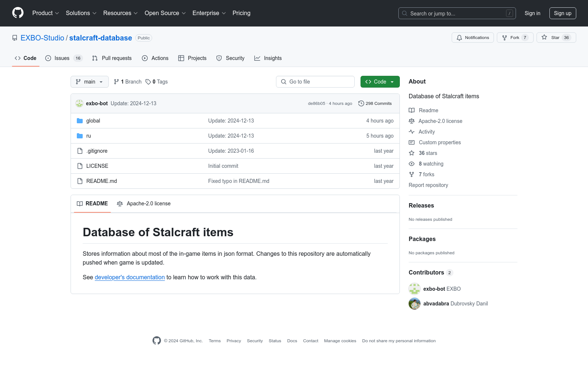Open the main branch switcher dropdown
Screen dimensions: 588x368
point(90,82)
